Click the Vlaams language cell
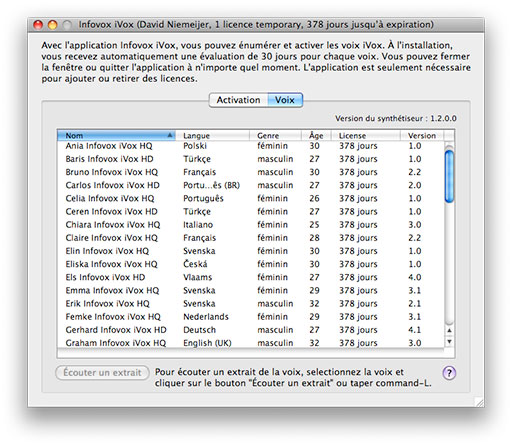Screen dimensions: 512x445 pos(198,277)
